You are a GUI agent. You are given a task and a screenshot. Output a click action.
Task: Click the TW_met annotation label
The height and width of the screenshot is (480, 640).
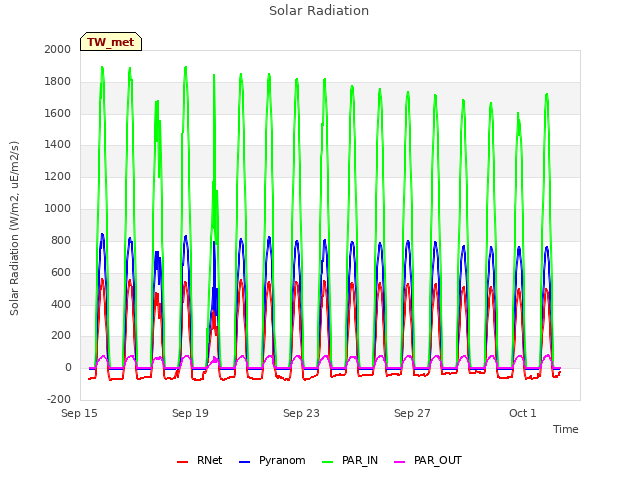111,42
